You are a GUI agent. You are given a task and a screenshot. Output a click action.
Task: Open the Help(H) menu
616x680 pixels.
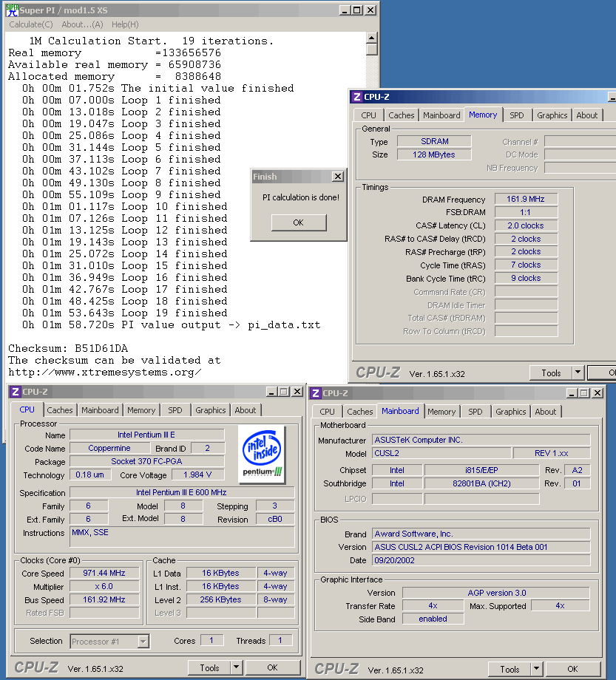pyautogui.click(x=125, y=24)
